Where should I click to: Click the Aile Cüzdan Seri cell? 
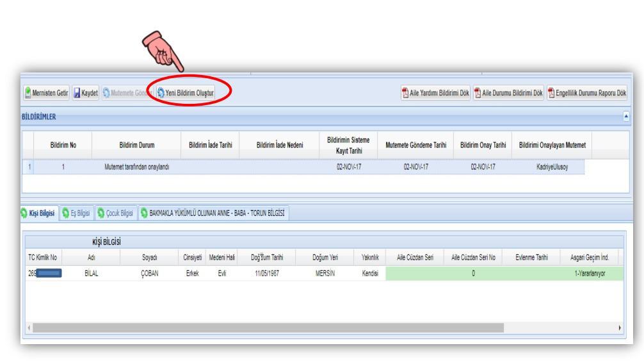pyautogui.click(x=415, y=272)
